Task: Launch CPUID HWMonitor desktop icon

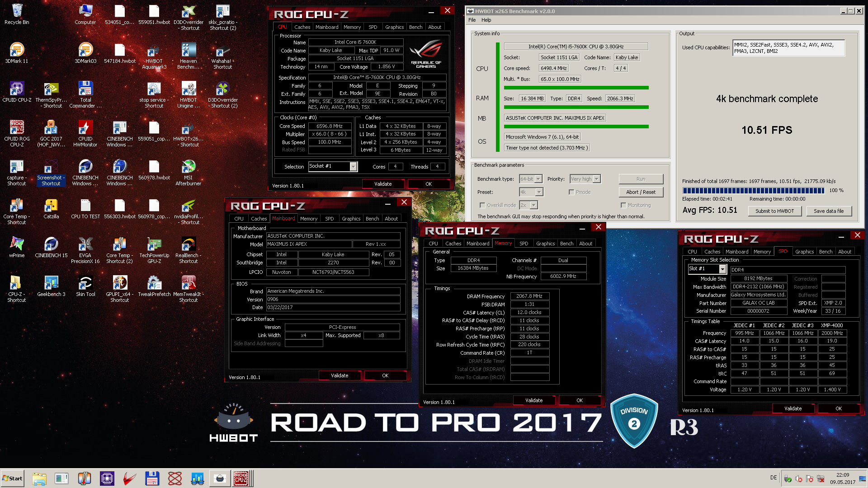Action: pyautogui.click(x=85, y=134)
